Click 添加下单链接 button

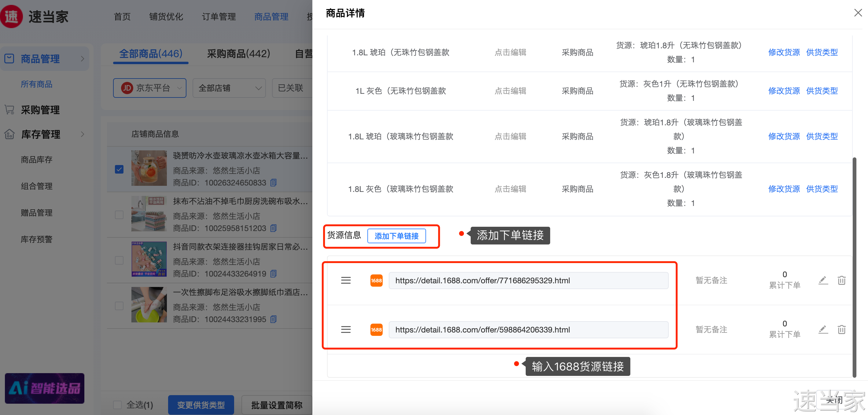click(396, 236)
